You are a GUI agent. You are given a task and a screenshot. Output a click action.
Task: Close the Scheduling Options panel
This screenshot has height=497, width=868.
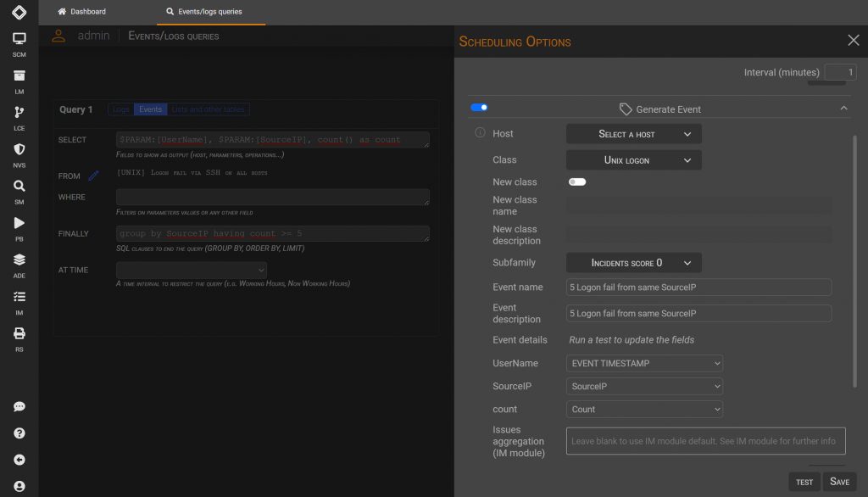click(853, 41)
